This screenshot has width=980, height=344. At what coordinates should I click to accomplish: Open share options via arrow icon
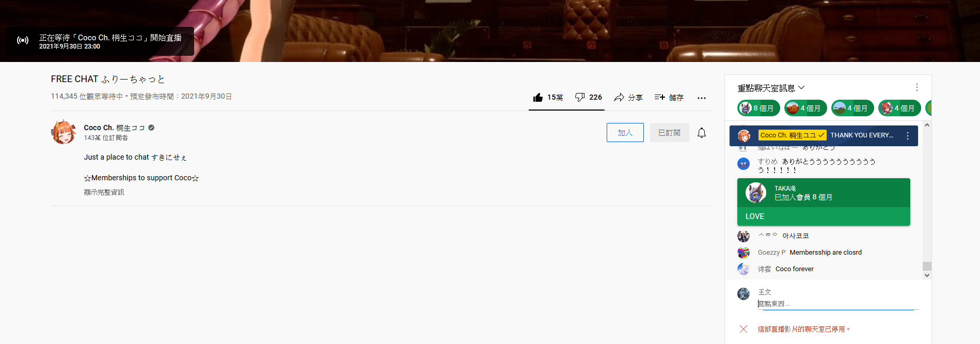619,97
